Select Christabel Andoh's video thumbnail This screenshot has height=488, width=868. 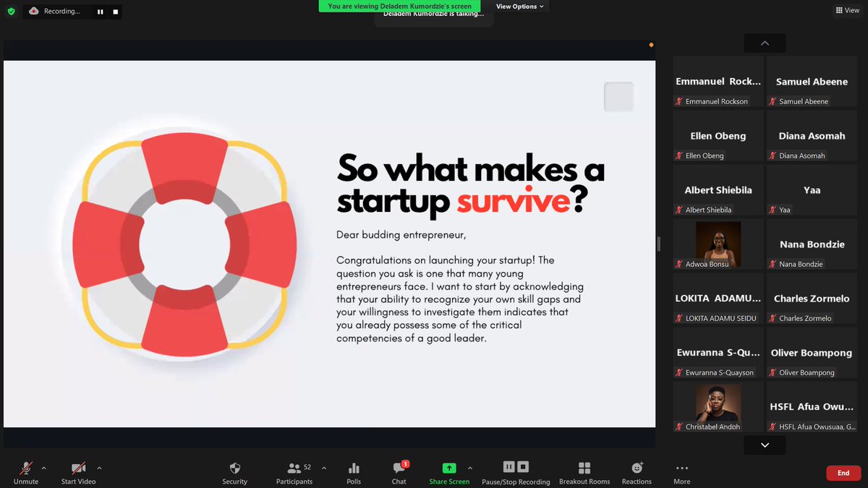pyautogui.click(x=718, y=407)
